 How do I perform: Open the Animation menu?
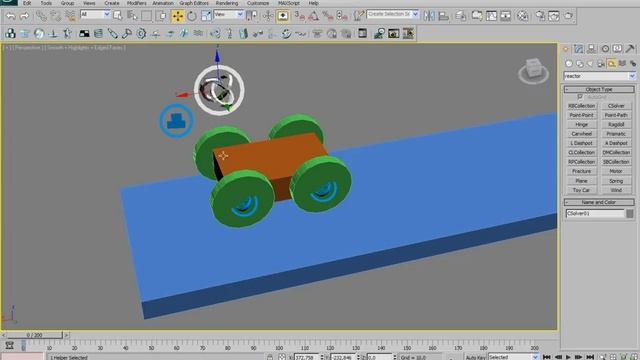pos(163,3)
